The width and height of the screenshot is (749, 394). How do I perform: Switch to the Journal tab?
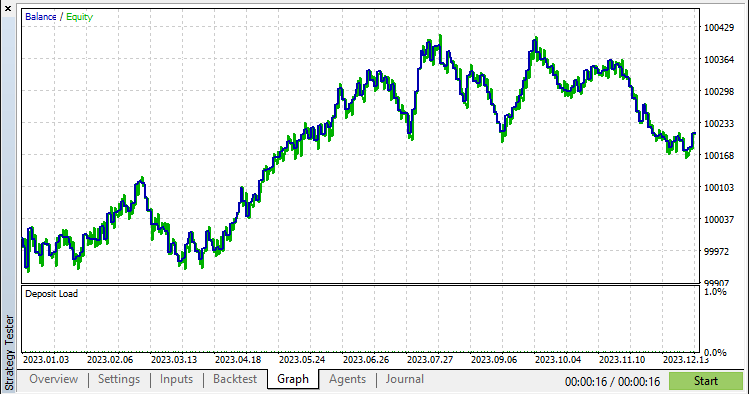point(405,379)
